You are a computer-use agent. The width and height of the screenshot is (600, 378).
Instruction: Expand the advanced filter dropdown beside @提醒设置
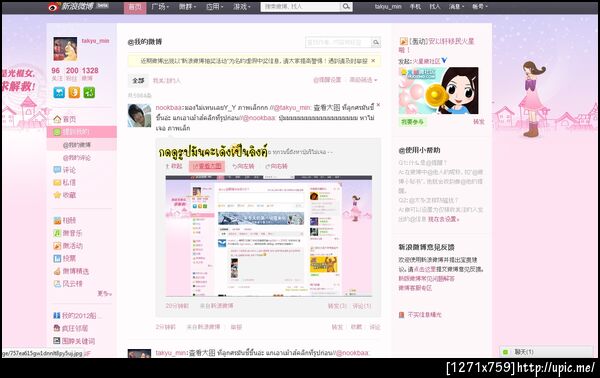[x=363, y=80]
